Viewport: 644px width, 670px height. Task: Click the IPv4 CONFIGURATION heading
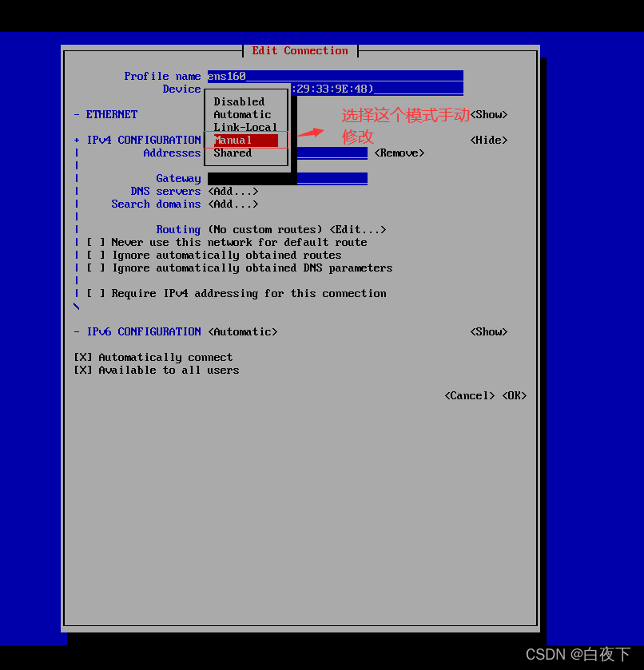click(144, 141)
